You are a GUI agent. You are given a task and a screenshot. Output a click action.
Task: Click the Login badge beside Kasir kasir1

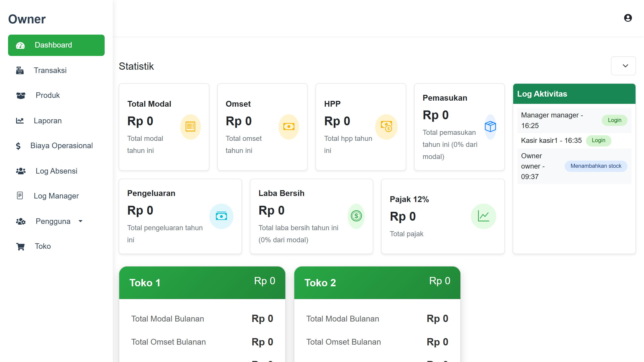click(598, 140)
